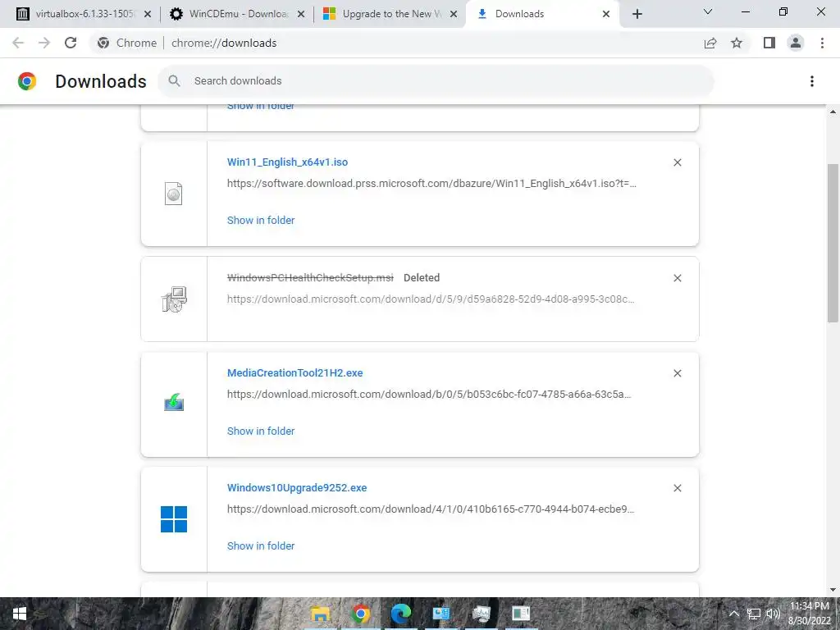
Task: Show MediaCreationTool21H2.exe in folder
Action: pyautogui.click(x=261, y=431)
